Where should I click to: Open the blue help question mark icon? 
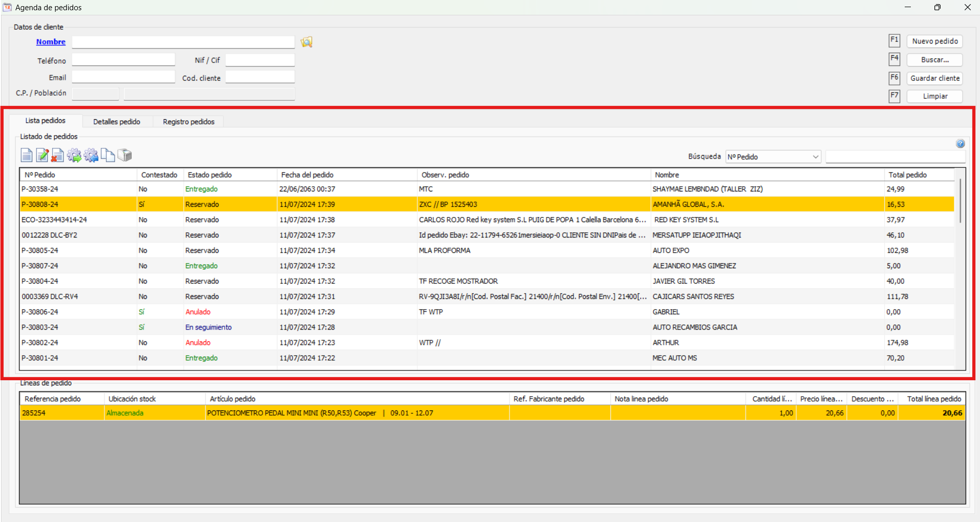pos(960,144)
